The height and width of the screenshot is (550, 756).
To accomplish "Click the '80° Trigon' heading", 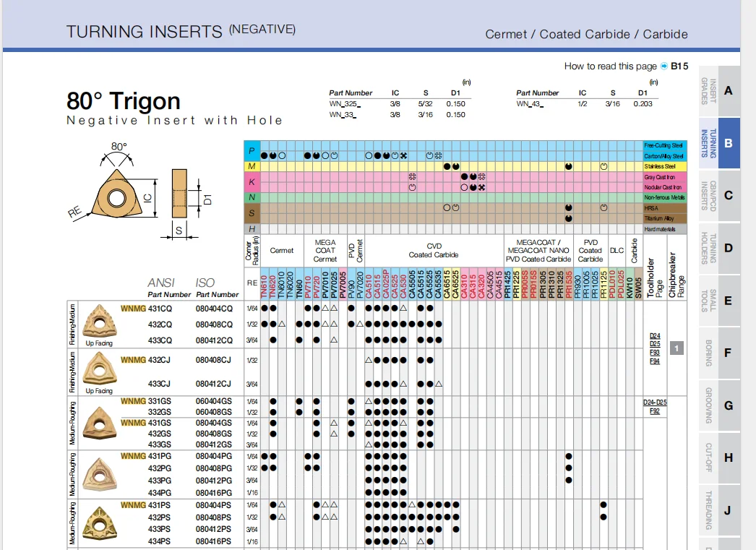I will point(124,101).
